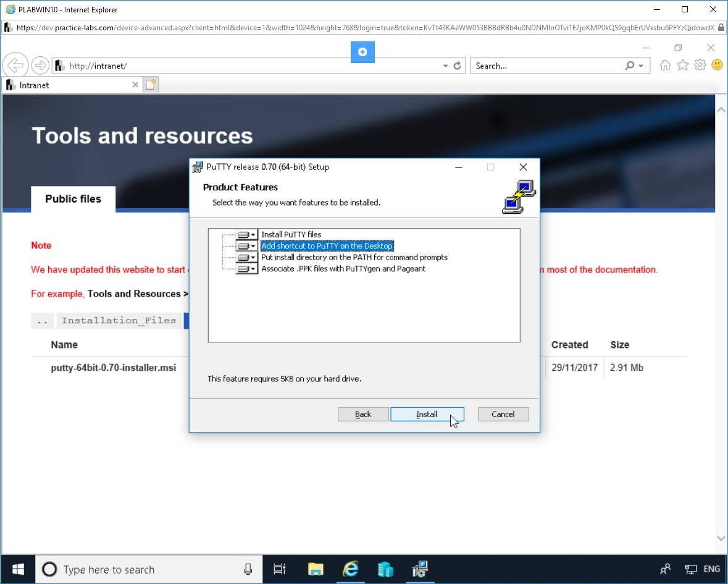This screenshot has height=584, width=728.
Task: Click the PuTTY computers icon in setup
Action: (x=519, y=197)
